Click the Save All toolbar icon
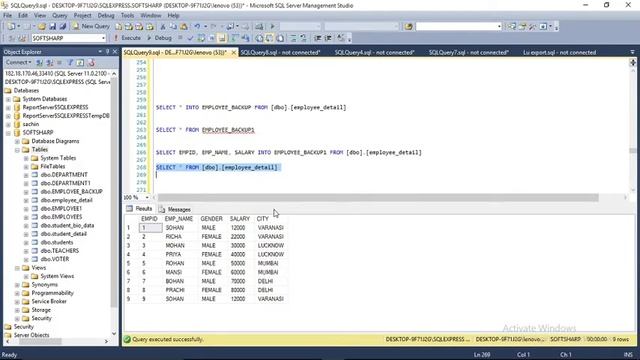 (63, 26)
